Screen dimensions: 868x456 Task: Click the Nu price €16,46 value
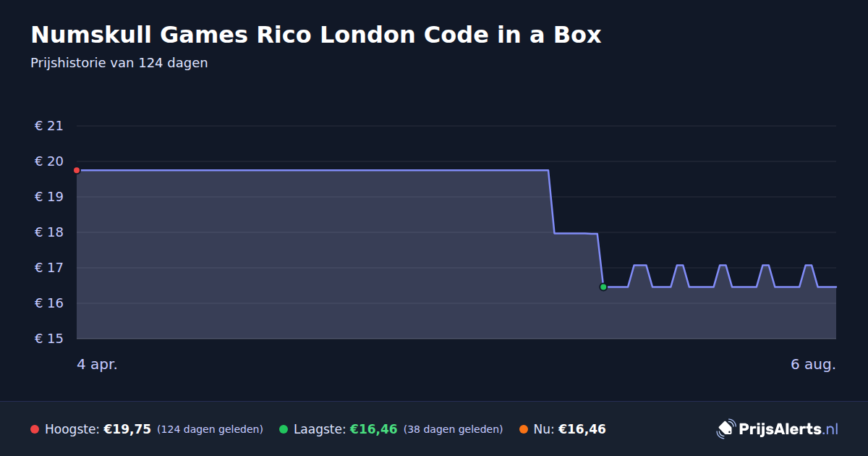[x=582, y=429]
